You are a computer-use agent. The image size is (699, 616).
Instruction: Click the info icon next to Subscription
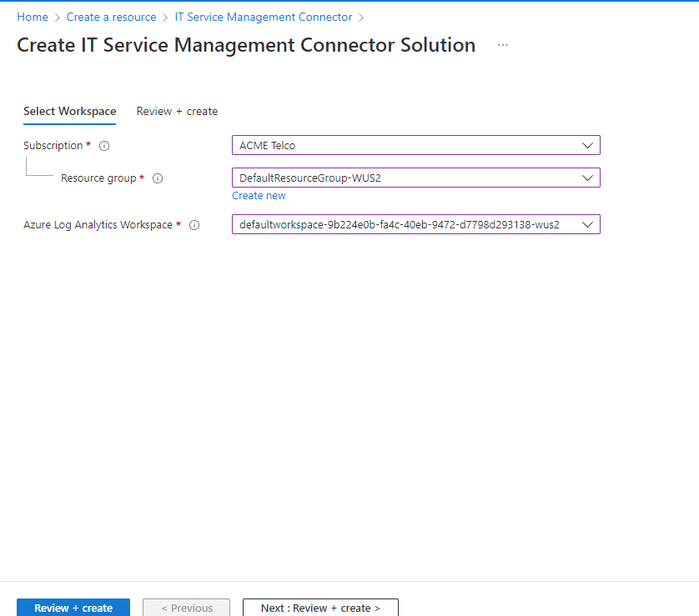pyautogui.click(x=104, y=146)
